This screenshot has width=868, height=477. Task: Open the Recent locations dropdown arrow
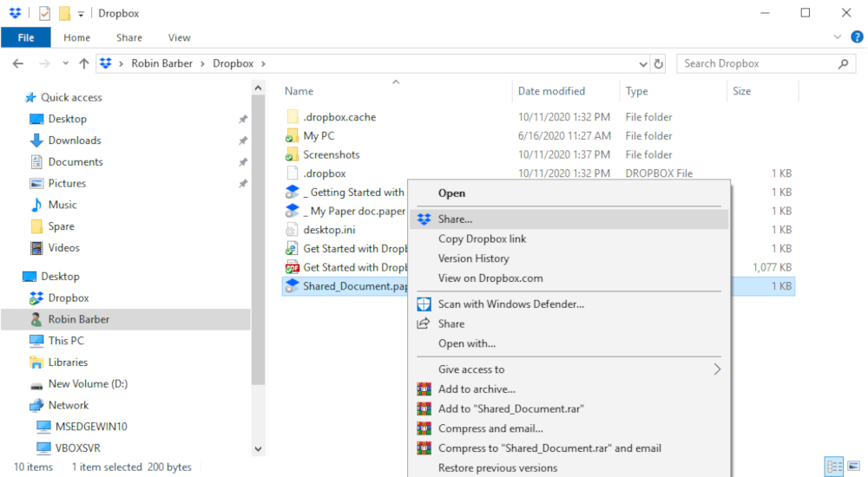(x=65, y=63)
